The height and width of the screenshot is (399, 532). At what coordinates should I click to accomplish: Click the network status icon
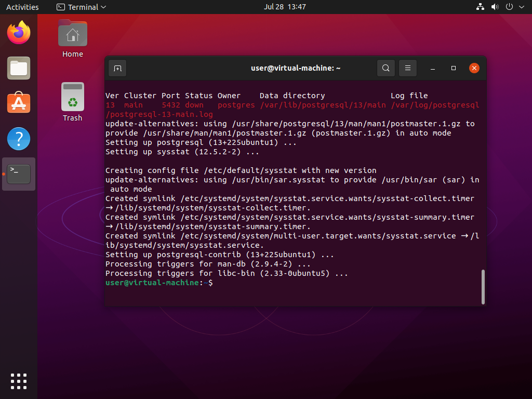pos(480,7)
